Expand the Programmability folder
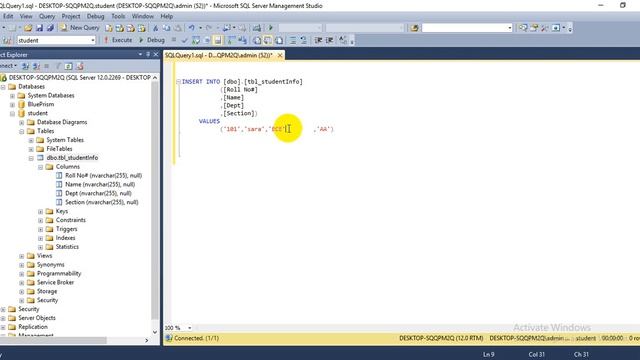Screen dimensions: 640x360 point(22,274)
